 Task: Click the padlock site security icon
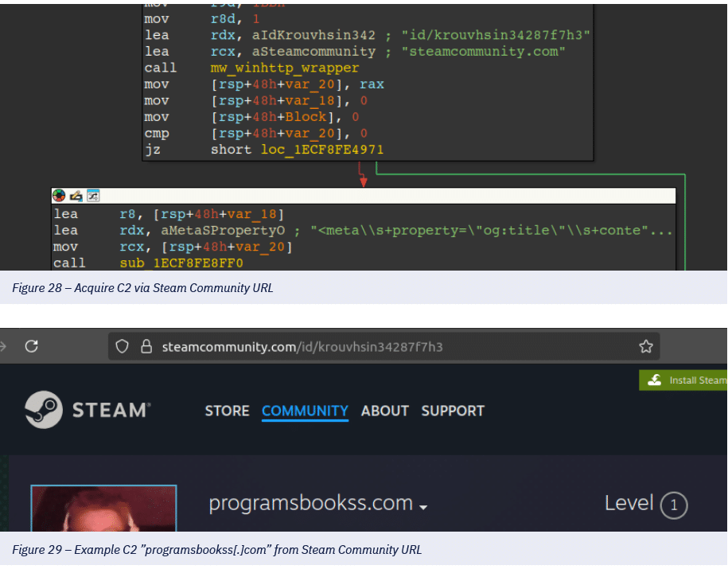point(146,347)
